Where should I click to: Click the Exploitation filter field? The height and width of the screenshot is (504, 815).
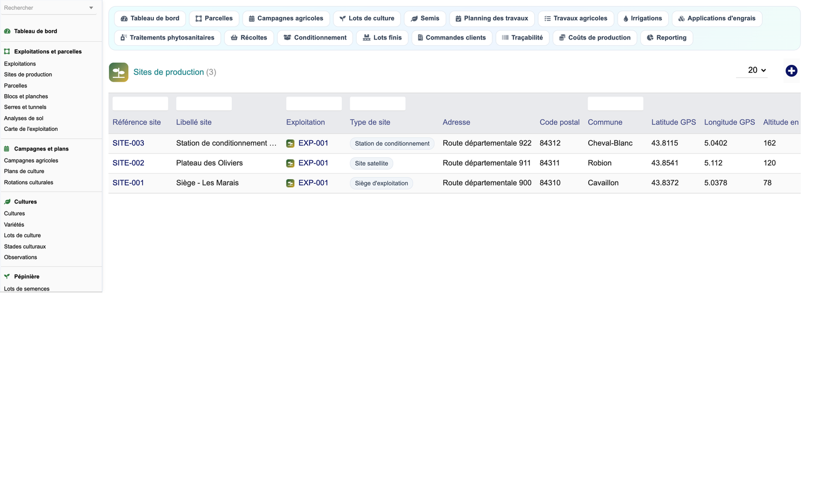tap(314, 104)
